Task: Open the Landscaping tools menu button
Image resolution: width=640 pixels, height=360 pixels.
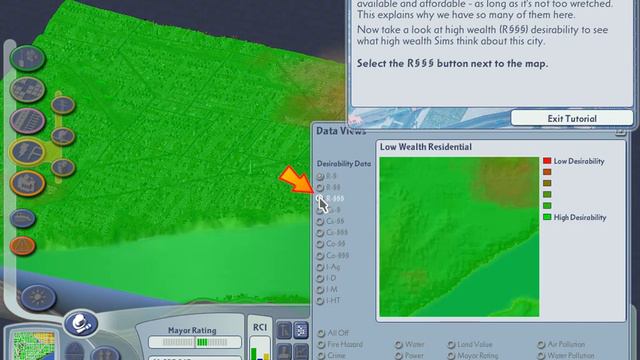Action: [x=28, y=58]
